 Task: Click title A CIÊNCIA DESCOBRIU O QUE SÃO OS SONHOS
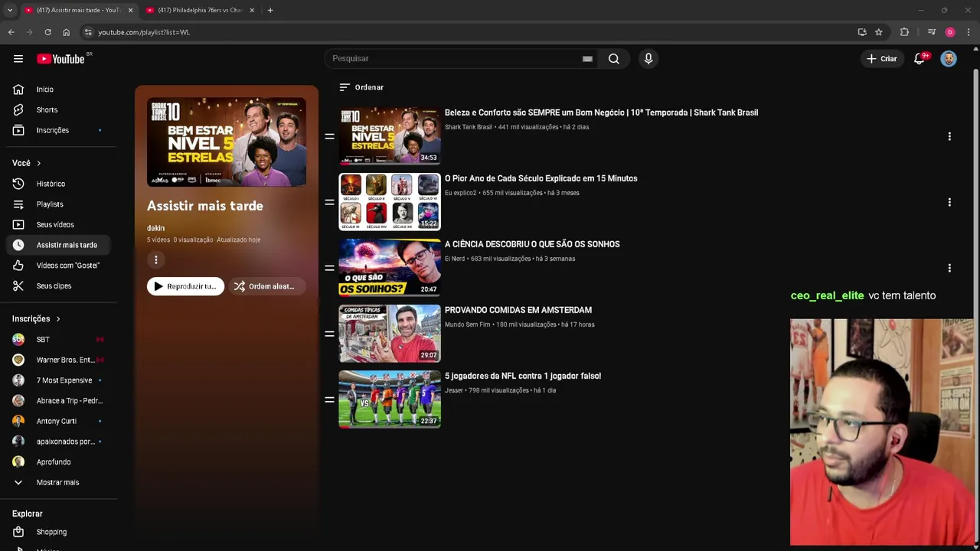532,244
